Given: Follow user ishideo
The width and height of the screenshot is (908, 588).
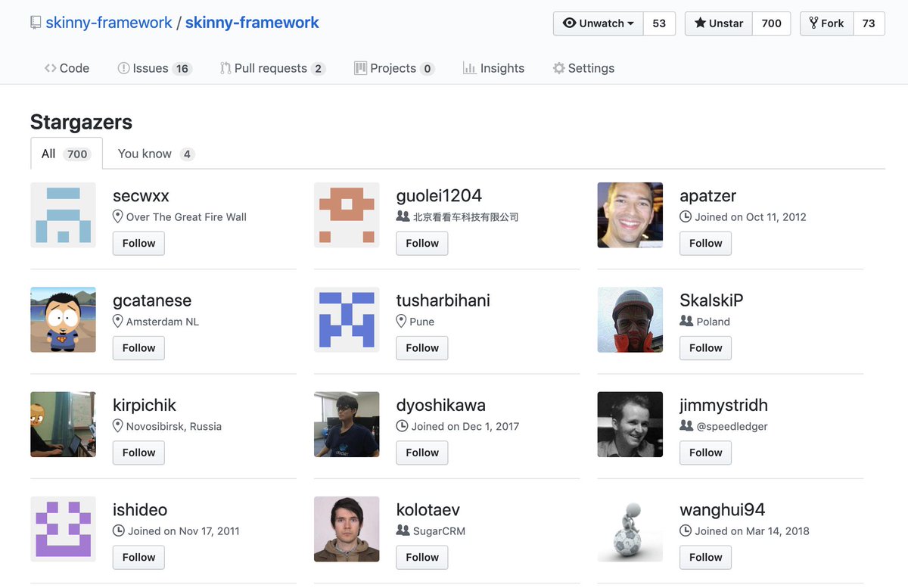Looking at the screenshot, I should pyautogui.click(x=138, y=557).
